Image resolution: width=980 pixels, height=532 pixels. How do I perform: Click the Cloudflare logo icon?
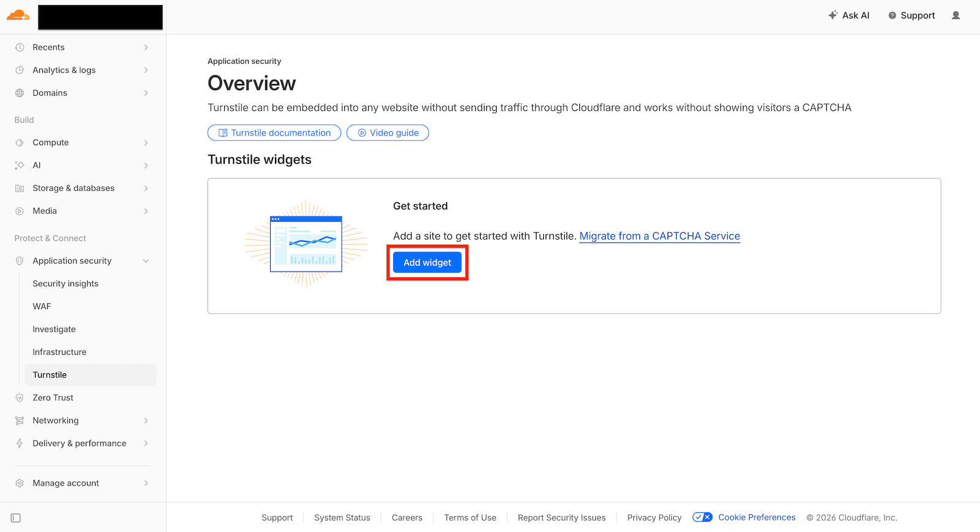[x=18, y=15]
